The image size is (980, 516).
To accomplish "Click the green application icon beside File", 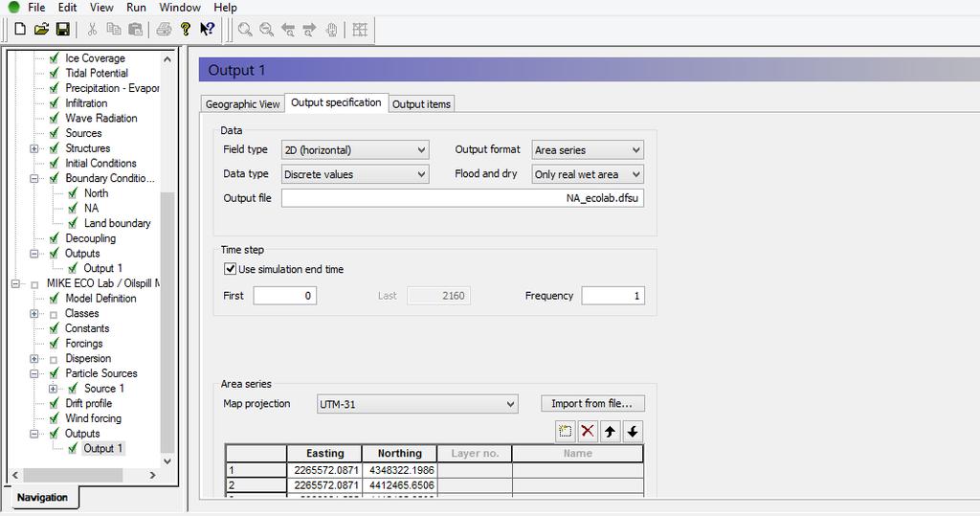I will click(13, 8).
